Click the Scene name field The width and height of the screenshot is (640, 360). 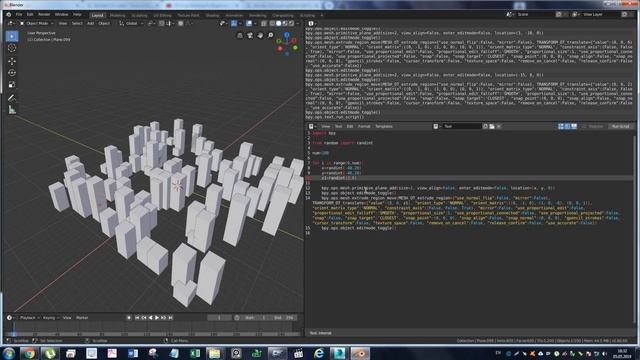click(x=535, y=14)
